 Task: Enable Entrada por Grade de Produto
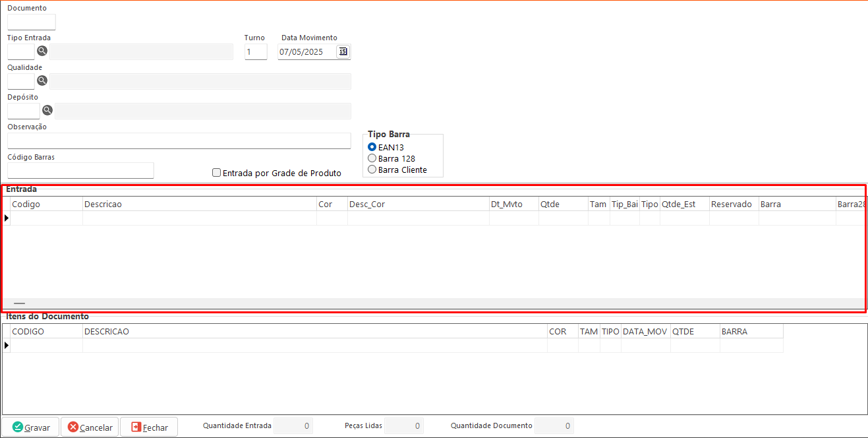[216, 173]
